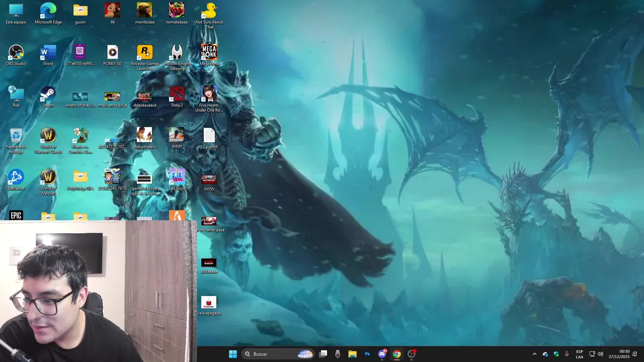Open the Windows Security tray icon
The height and width of the screenshot is (362, 644).
point(556,354)
